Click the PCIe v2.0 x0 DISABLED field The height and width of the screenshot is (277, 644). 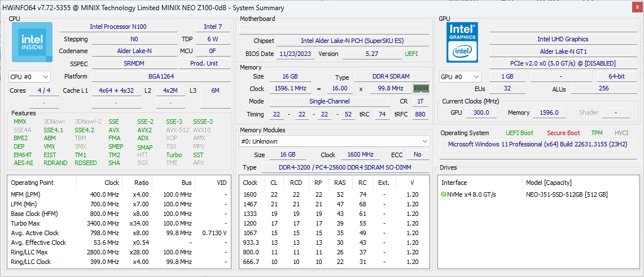pos(563,63)
